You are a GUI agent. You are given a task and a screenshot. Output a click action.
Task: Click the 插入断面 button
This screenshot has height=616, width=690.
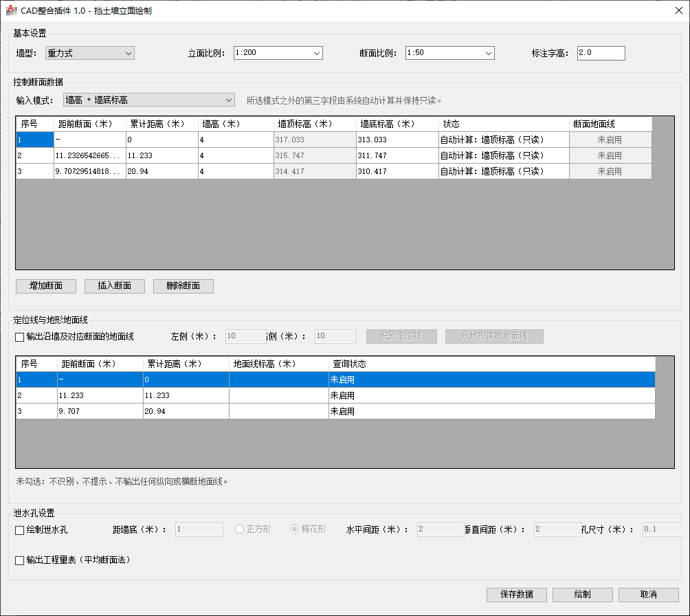tap(114, 286)
